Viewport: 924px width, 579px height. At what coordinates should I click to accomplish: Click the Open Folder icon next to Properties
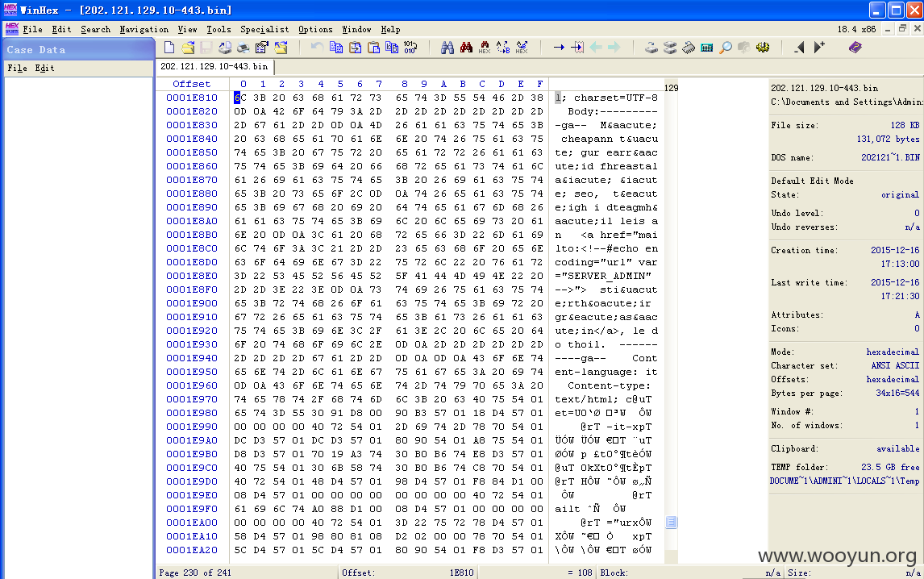pos(281,47)
